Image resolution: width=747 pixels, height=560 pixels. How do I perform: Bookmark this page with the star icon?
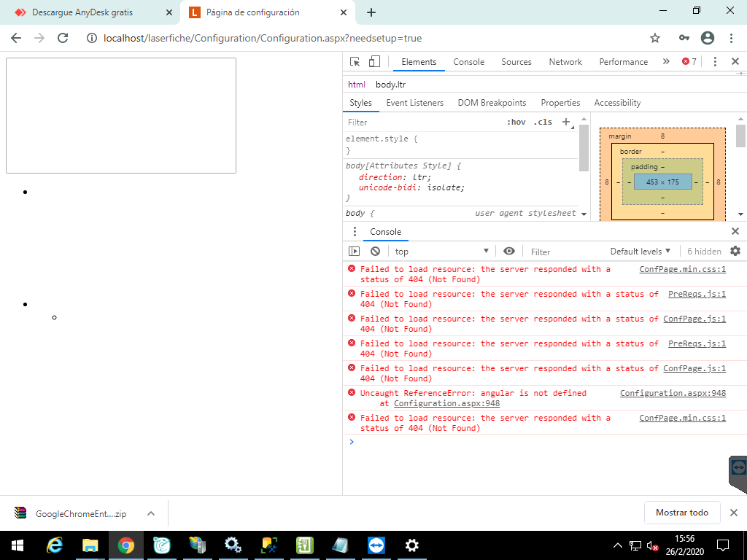[x=654, y=38]
